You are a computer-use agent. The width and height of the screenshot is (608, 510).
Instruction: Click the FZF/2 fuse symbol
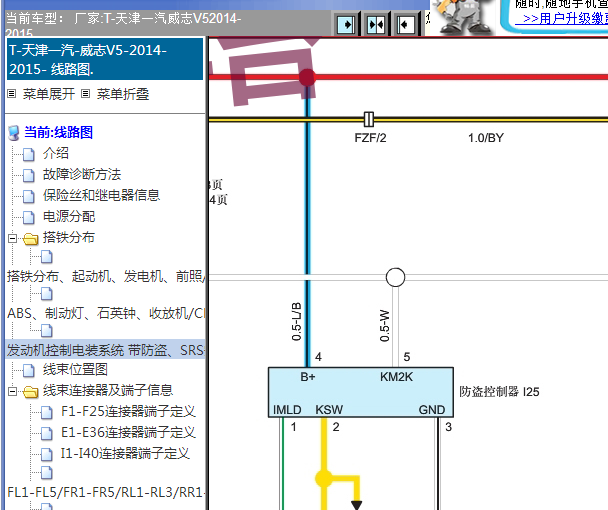point(369,119)
